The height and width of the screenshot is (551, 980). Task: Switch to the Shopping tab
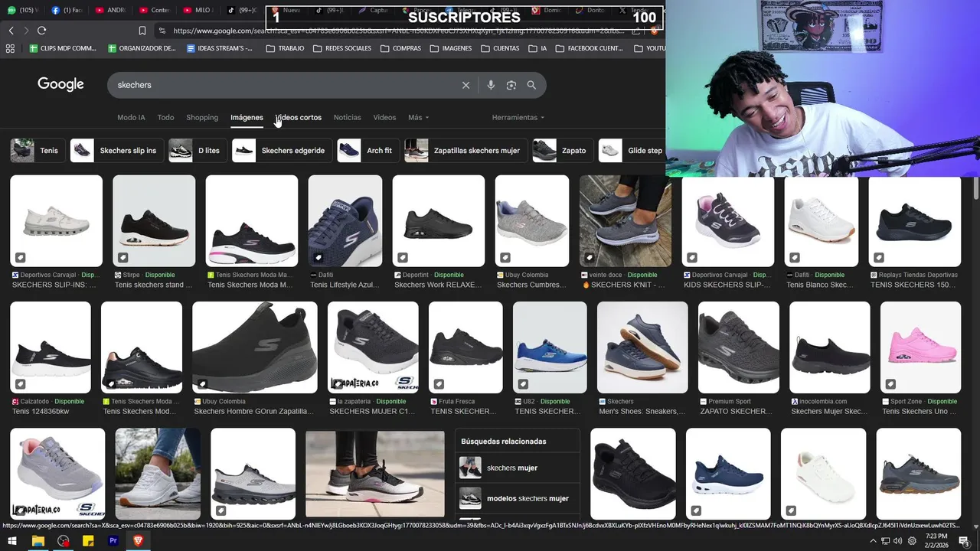202,117
